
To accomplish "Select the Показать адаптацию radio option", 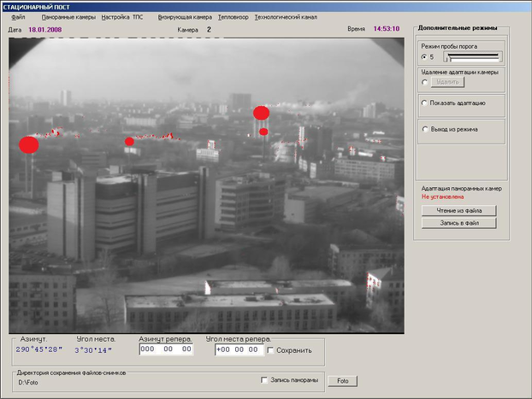I will (x=425, y=103).
